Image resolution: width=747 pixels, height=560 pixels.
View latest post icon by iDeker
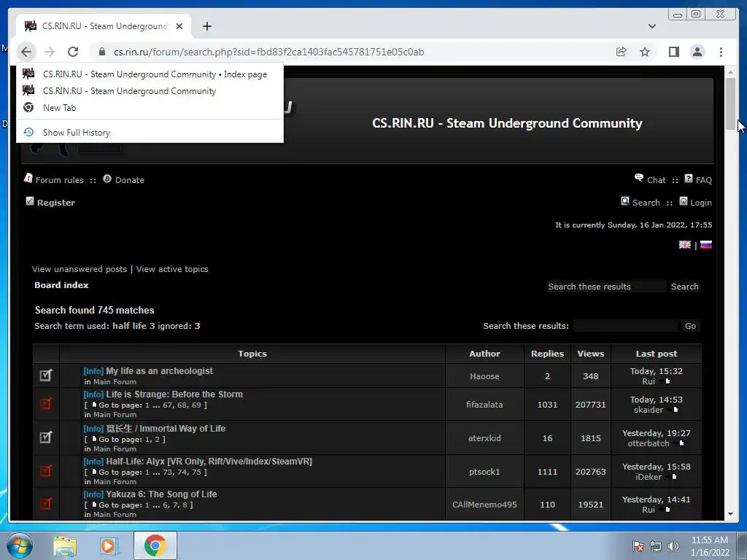(x=673, y=477)
